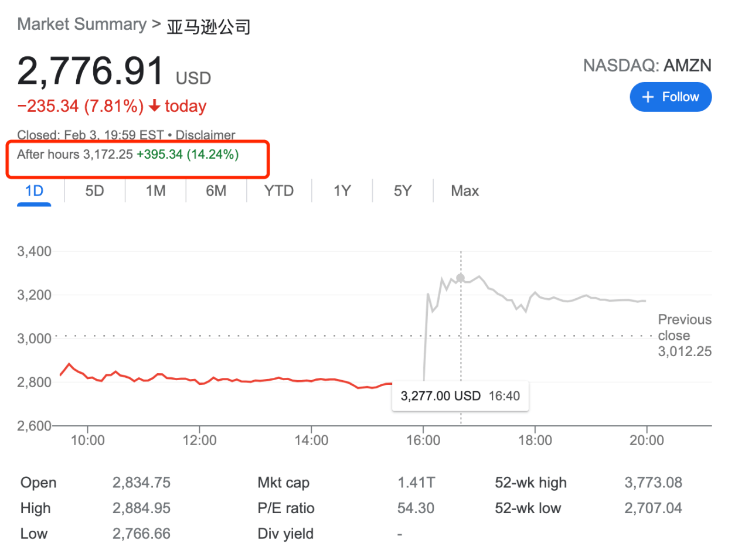Switch to the 5D chart tab
The width and height of the screenshot is (745, 560).
pyautogui.click(x=94, y=191)
